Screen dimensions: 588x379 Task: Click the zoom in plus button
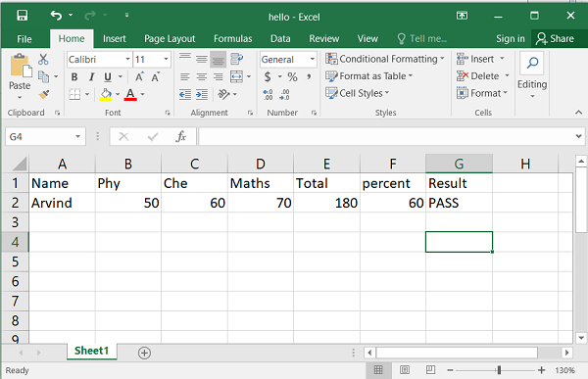click(541, 370)
